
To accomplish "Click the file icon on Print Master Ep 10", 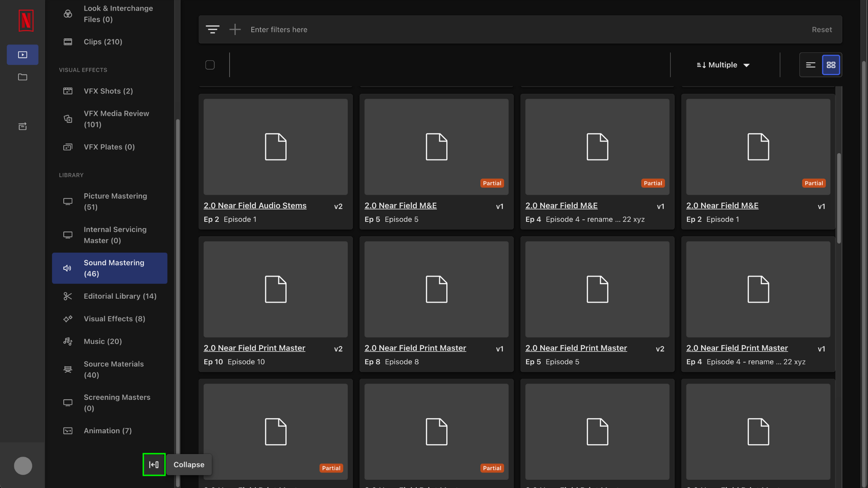I will pos(276,289).
